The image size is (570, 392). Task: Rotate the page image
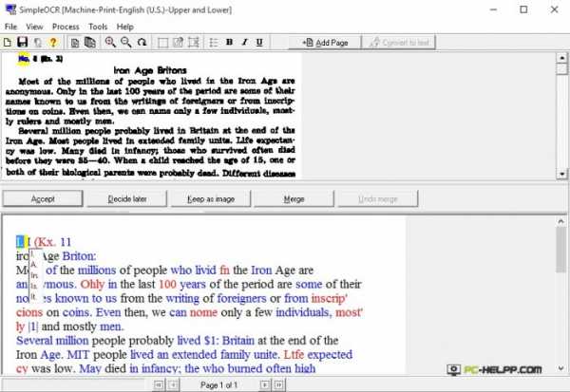point(142,42)
